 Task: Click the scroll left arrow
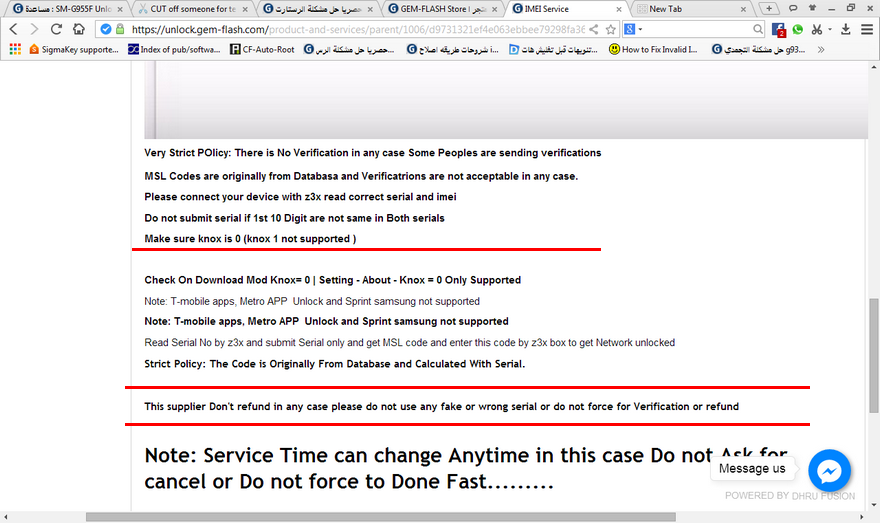click(6, 517)
